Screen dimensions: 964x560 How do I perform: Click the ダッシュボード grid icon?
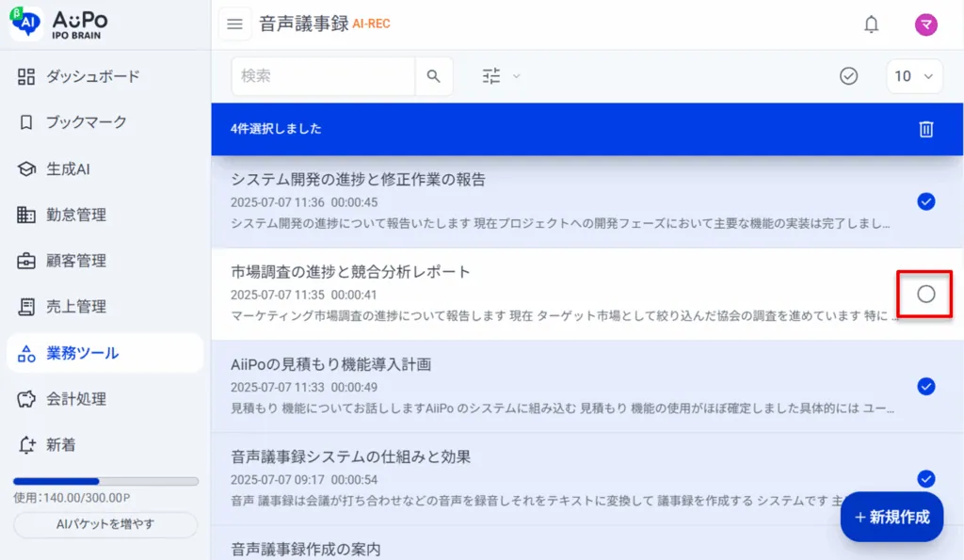[25, 77]
